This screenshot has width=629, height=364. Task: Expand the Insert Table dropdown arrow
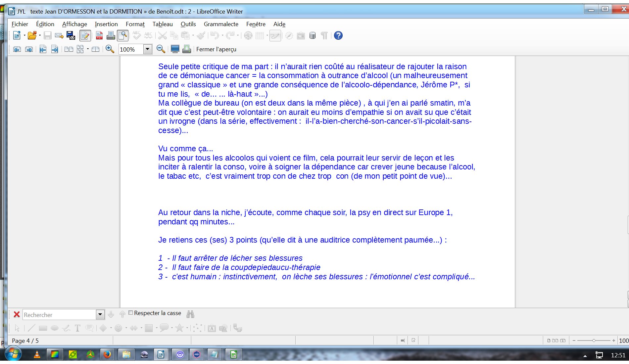point(267,35)
